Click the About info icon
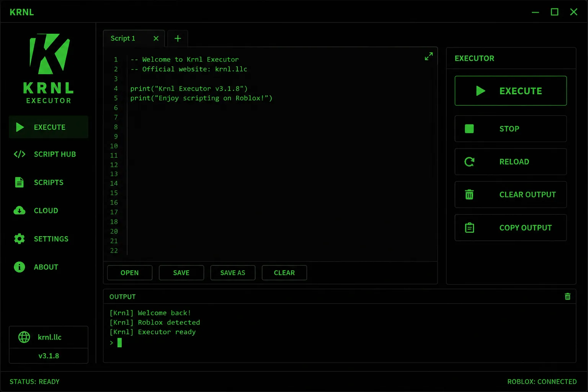The image size is (588, 392). 19,267
